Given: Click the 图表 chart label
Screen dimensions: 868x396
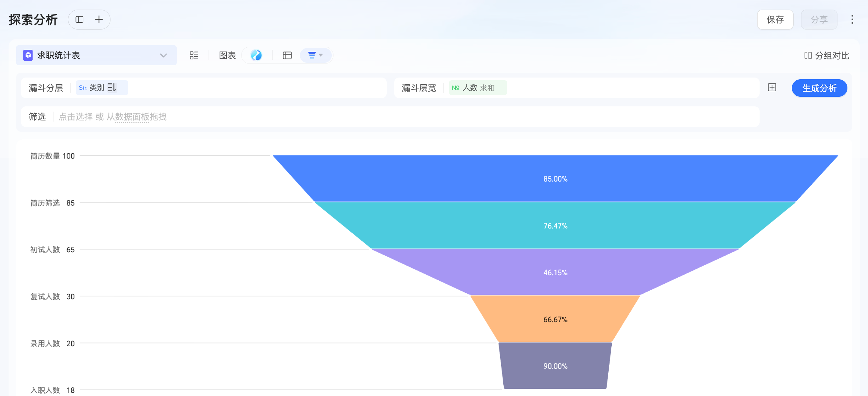Looking at the screenshot, I should (x=227, y=55).
